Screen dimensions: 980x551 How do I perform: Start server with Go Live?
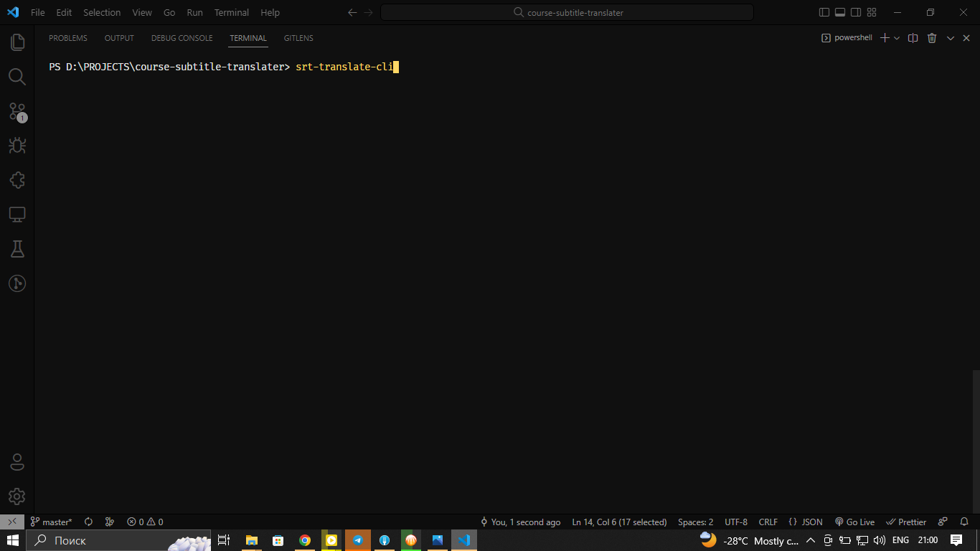click(x=854, y=522)
